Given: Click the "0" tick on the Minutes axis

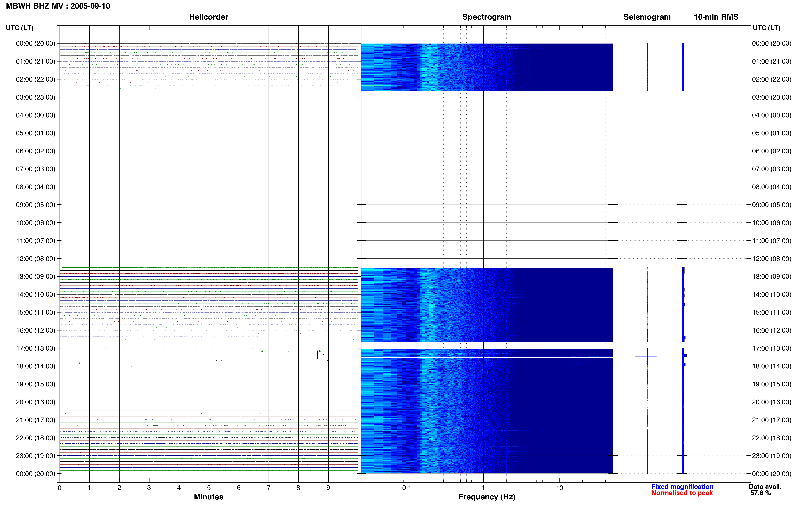Looking at the screenshot, I should point(59,488).
